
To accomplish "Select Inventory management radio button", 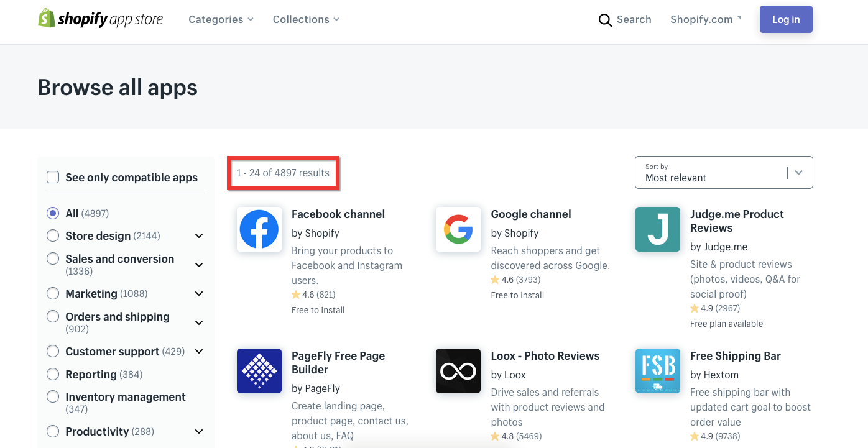I will (x=53, y=396).
